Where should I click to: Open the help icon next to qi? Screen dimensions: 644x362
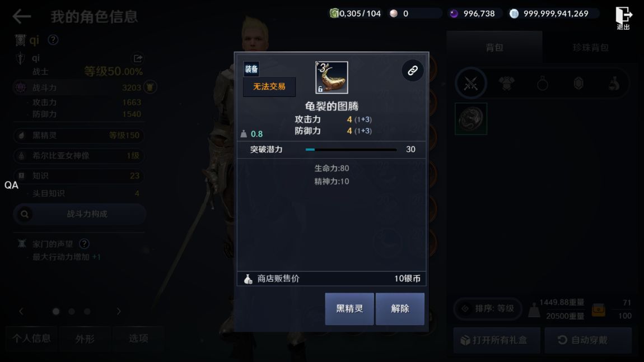pyautogui.click(x=53, y=40)
